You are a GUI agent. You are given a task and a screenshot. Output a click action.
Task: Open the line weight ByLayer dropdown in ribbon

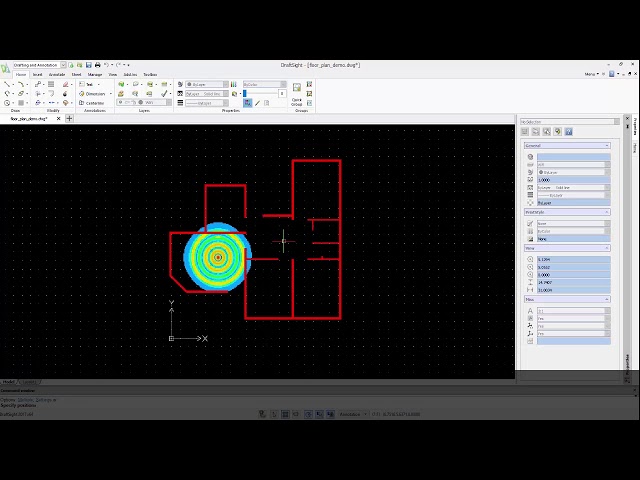tap(207, 103)
